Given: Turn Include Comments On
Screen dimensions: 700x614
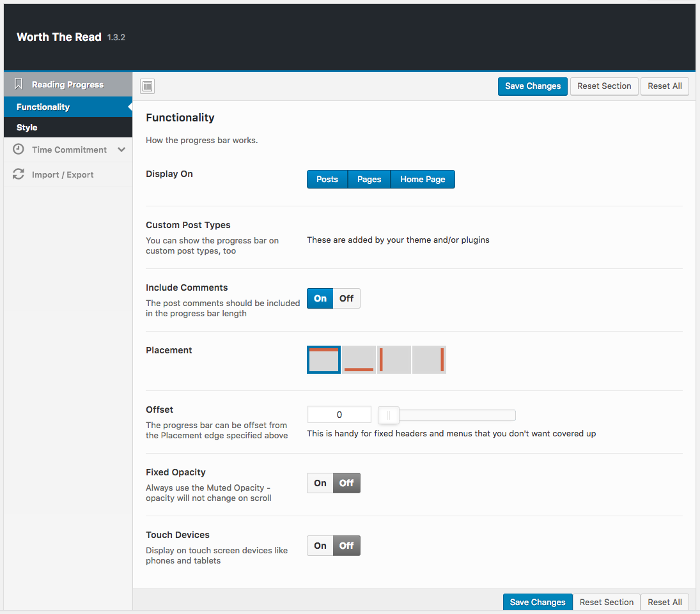Looking at the screenshot, I should click(x=320, y=298).
